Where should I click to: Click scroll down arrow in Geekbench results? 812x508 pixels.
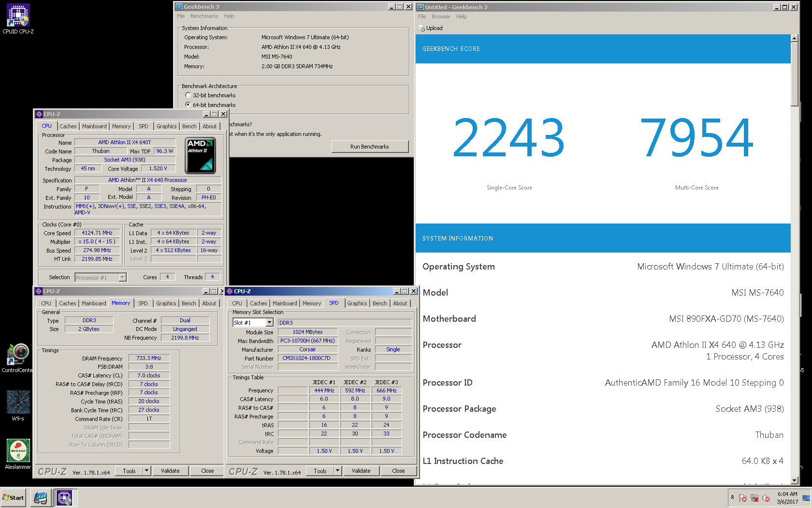click(795, 480)
